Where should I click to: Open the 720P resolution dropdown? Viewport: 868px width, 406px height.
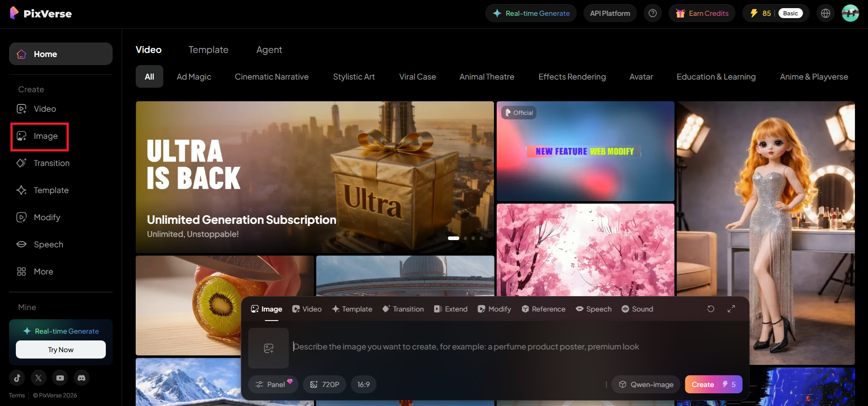click(325, 384)
